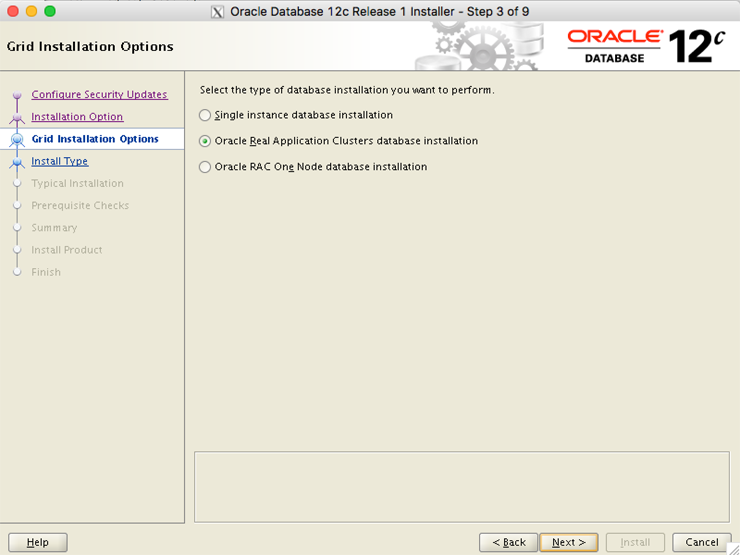This screenshot has width=740, height=555.
Task: Go back with the Back button
Action: tap(508, 542)
